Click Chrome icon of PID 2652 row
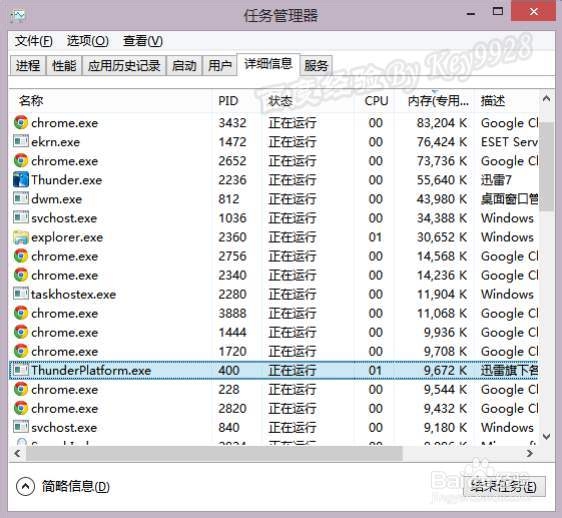562x518 pixels. [21, 161]
